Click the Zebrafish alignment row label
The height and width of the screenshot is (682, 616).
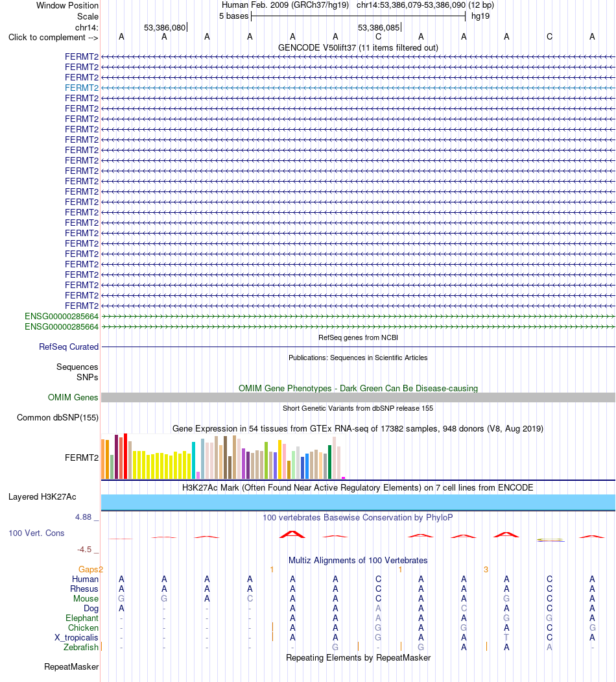click(81, 647)
